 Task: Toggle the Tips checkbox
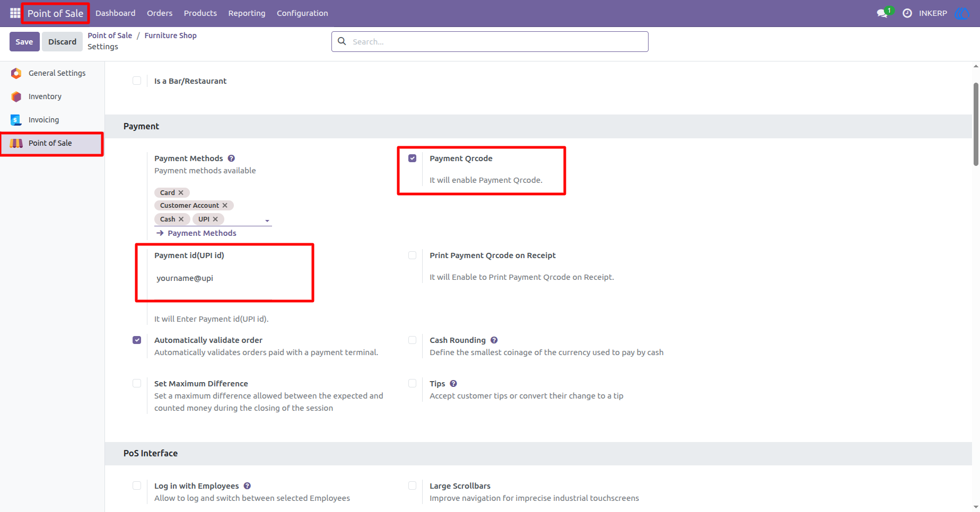412,383
